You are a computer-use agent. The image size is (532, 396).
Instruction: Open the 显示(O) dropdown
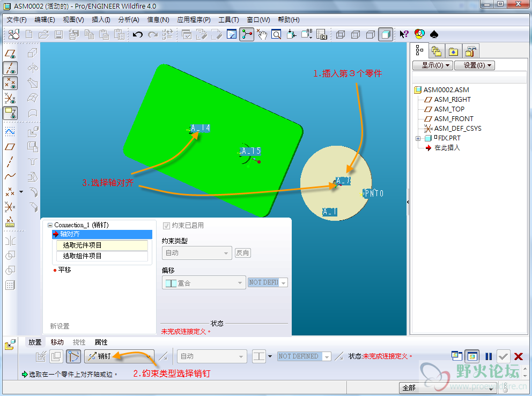pos(433,65)
